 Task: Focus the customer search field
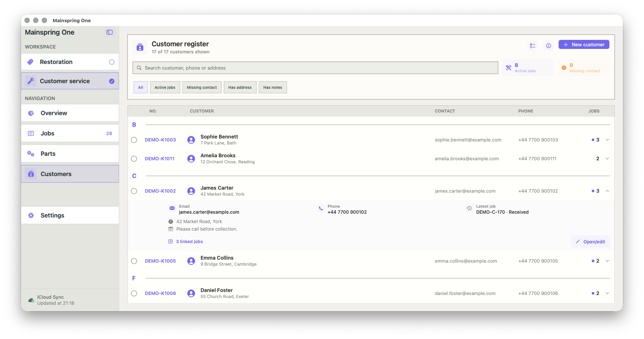[315, 68]
